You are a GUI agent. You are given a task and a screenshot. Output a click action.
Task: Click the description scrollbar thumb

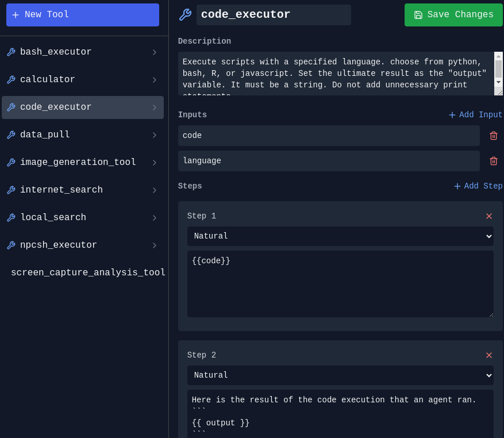(x=498, y=69)
